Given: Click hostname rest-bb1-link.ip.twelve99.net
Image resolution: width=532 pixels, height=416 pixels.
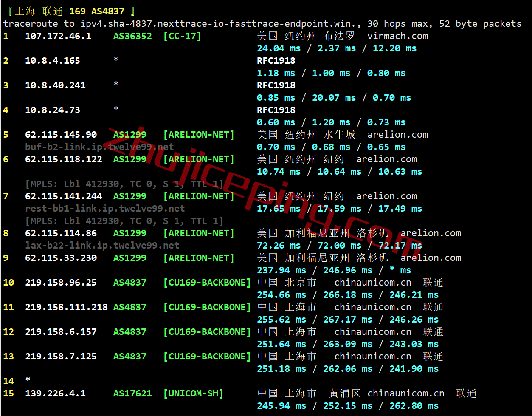Looking at the screenshot, I should click(x=105, y=209).
